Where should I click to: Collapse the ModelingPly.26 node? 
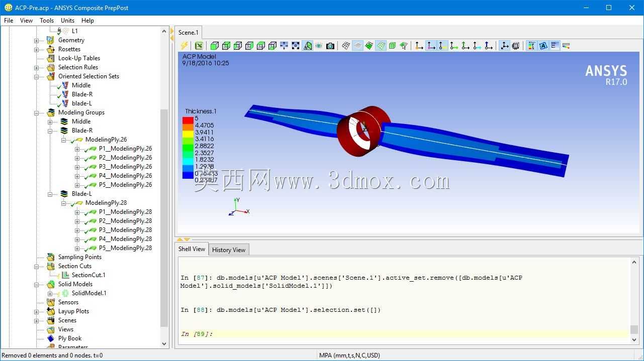click(x=64, y=140)
